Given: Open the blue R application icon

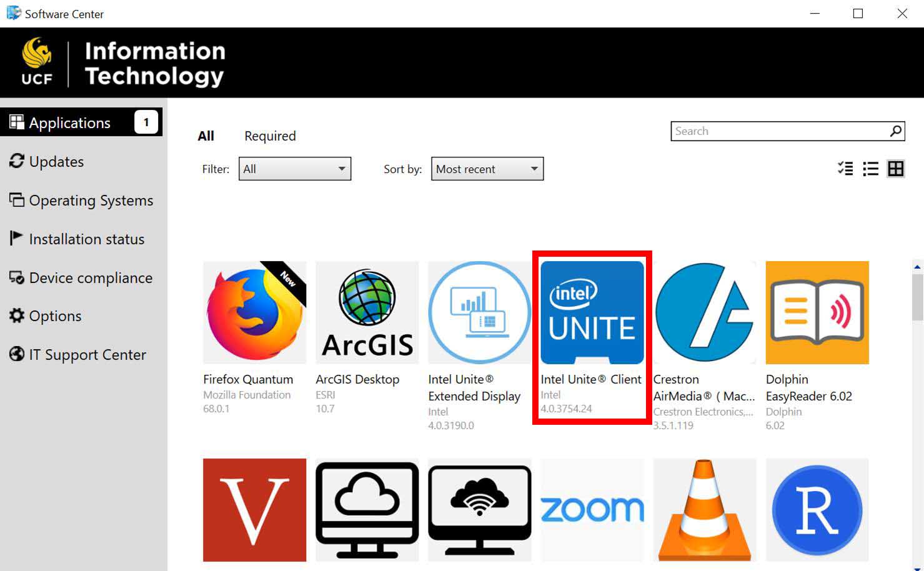Looking at the screenshot, I should (x=817, y=510).
